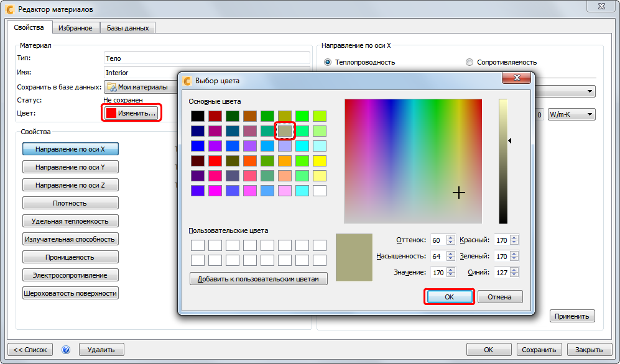Select the pure blue basic color swatch
620x364 pixels.
click(x=198, y=146)
